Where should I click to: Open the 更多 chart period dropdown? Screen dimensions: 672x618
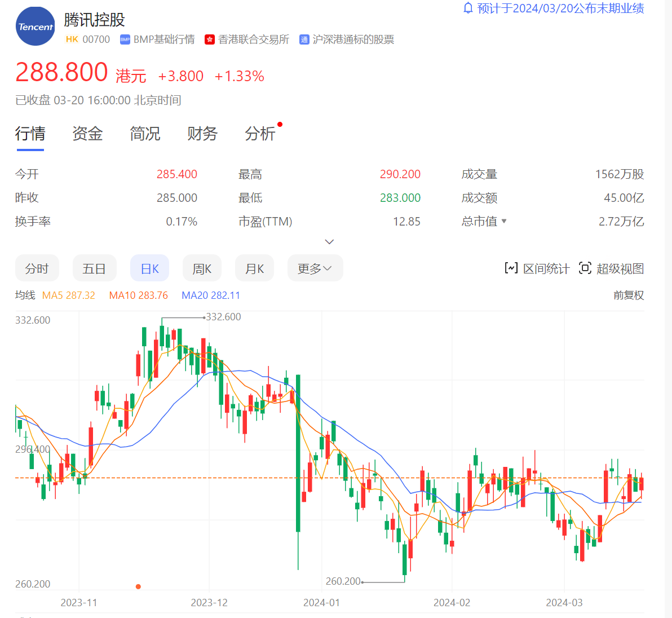[x=315, y=268]
